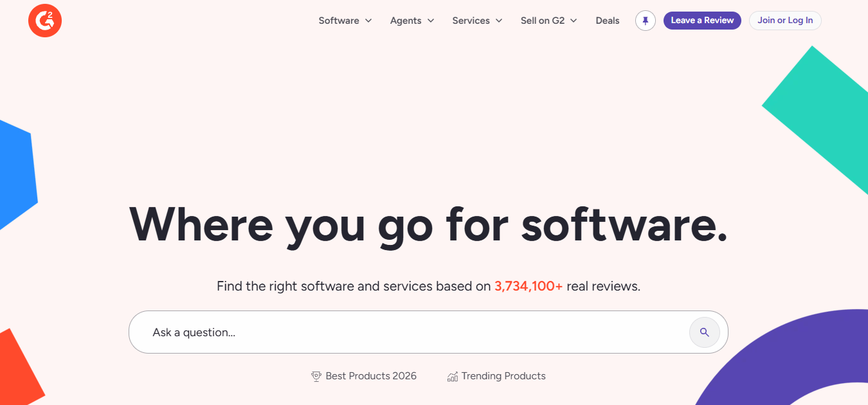The height and width of the screenshot is (405, 868).
Task: Click the magnifying glass search icon
Action: point(705,332)
